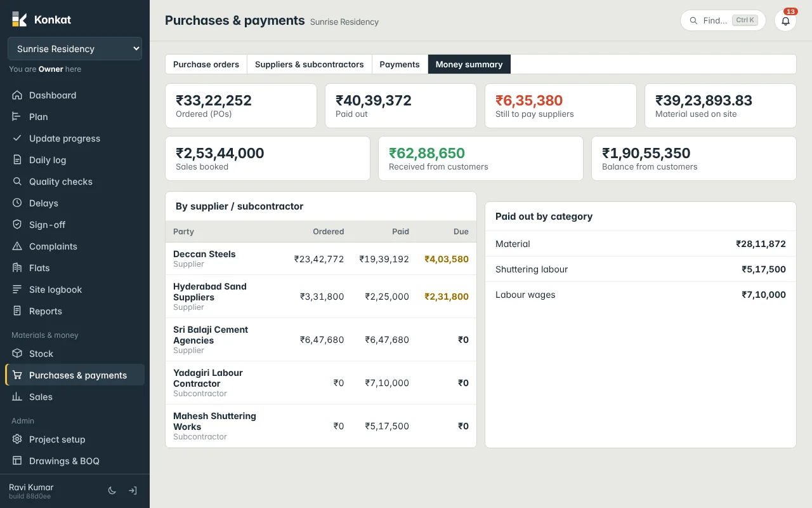Go to the Payments tab
This screenshot has width=812, height=508.
click(x=400, y=64)
